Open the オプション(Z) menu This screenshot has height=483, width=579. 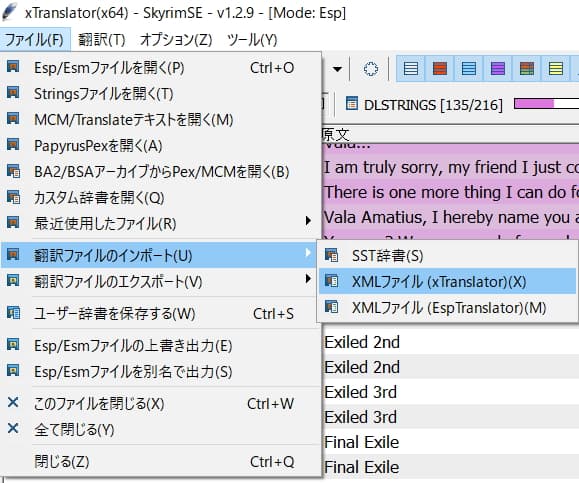point(176,39)
